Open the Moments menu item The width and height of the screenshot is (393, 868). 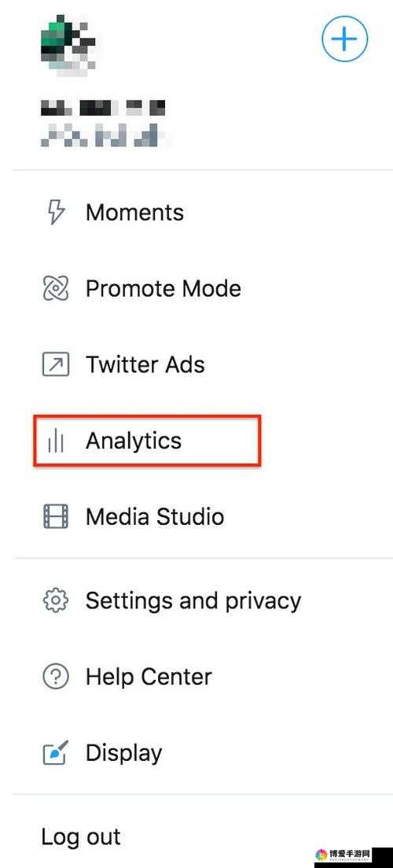pyautogui.click(x=135, y=212)
